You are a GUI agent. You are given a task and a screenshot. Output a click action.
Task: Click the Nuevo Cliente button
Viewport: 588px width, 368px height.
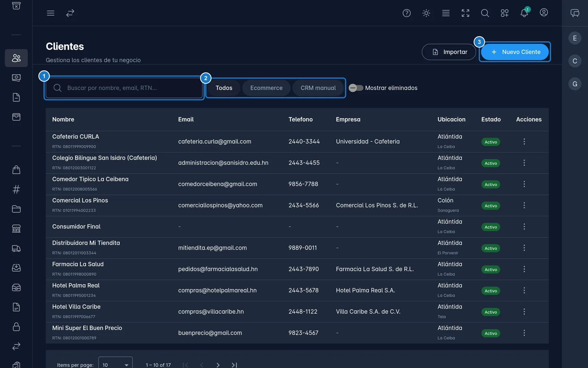[515, 52]
